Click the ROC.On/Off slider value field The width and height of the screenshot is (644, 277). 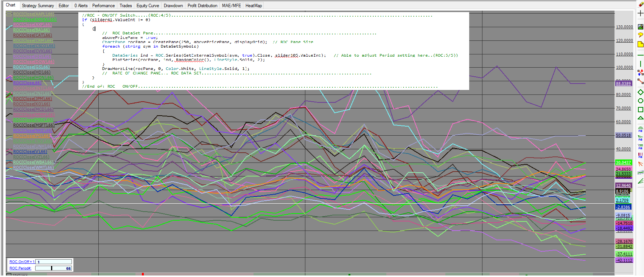point(53,262)
